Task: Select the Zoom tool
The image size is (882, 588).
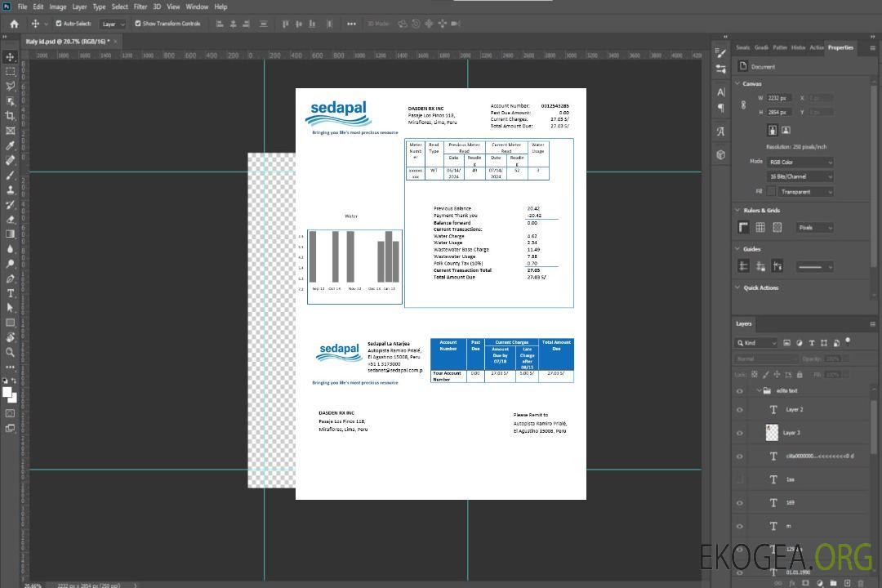Action: (11, 352)
